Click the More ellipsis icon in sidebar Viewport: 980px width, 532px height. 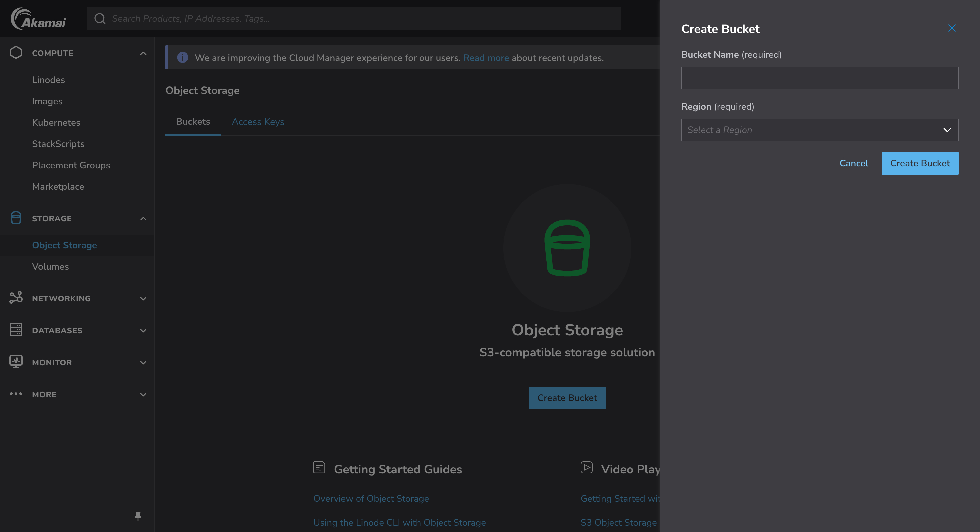pyautogui.click(x=16, y=394)
